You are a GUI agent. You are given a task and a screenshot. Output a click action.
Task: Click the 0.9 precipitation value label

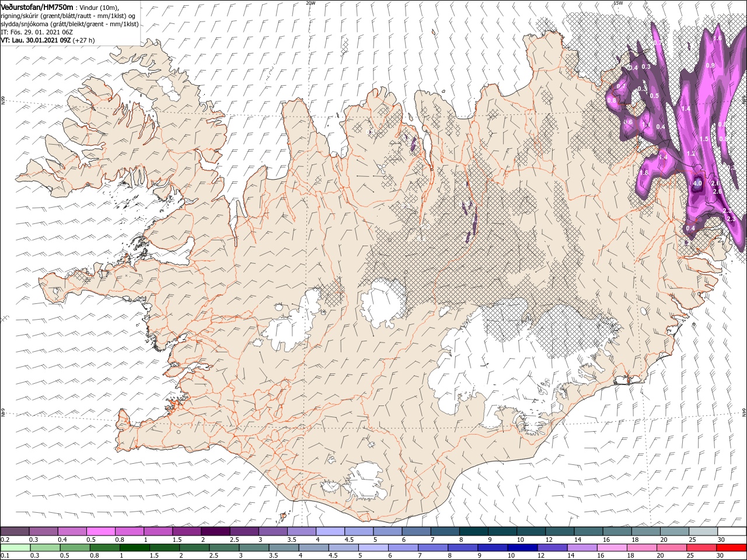[710, 65]
